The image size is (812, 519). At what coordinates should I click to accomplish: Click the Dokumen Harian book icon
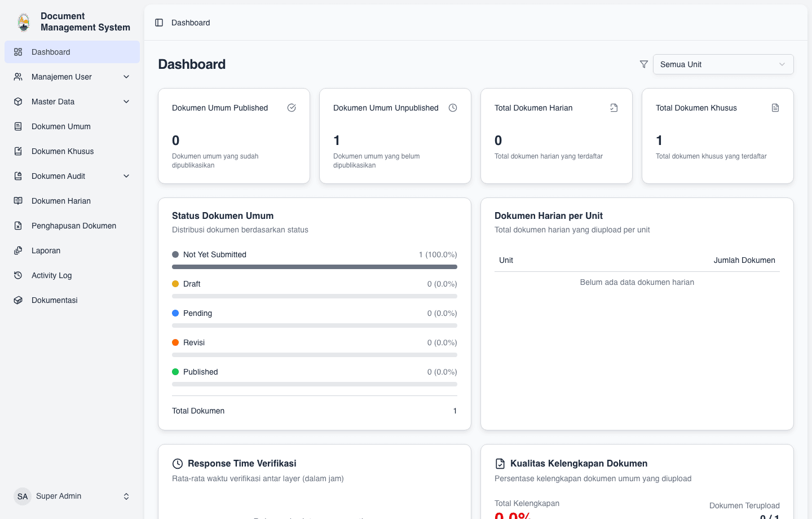point(18,201)
